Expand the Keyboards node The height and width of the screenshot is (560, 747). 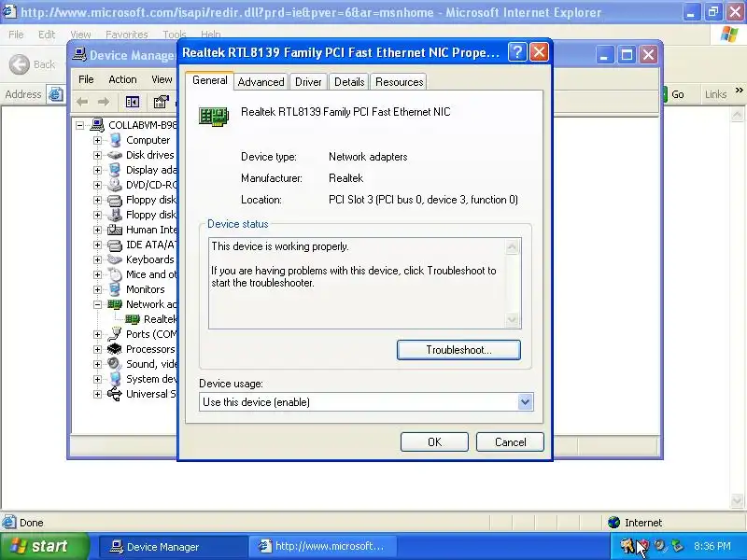(98, 259)
